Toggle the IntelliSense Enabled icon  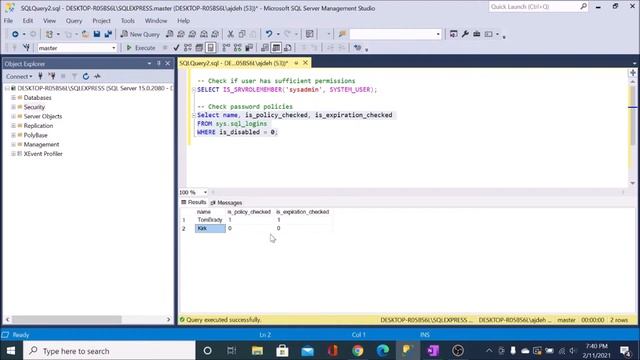pos(211,48)
